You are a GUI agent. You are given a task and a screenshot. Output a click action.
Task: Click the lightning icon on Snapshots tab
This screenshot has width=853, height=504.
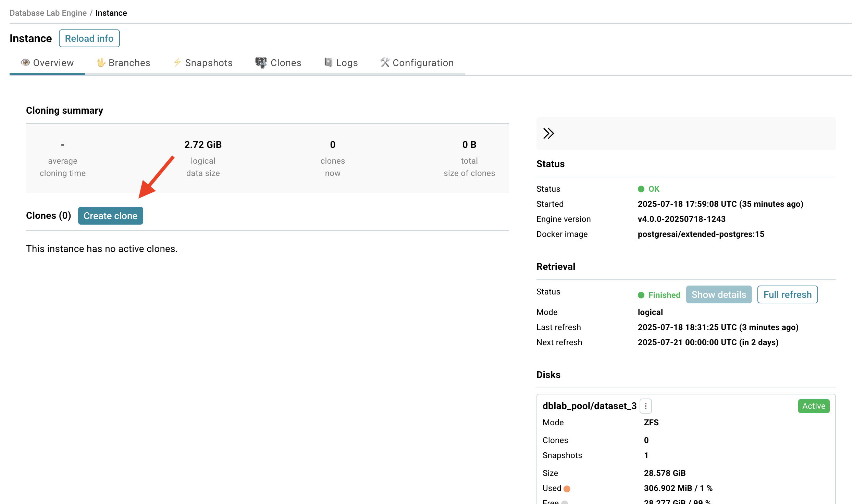pyautogui.click(x=177, y=62)
